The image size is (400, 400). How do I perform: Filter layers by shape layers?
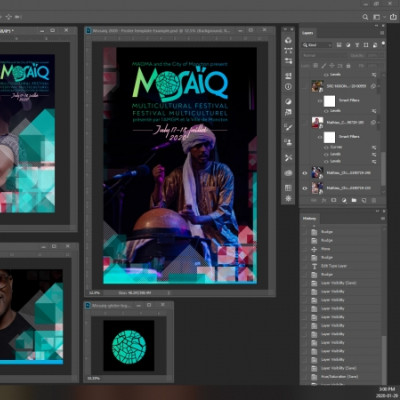coord(366,45)
